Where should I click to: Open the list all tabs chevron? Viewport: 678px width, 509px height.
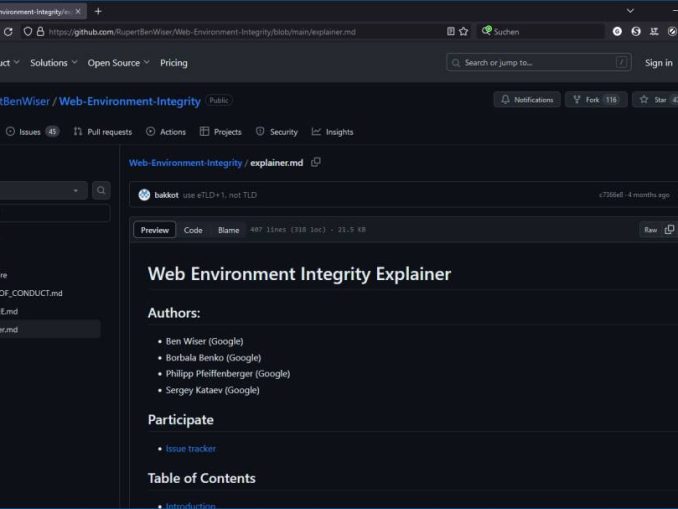tap(630, 11)
